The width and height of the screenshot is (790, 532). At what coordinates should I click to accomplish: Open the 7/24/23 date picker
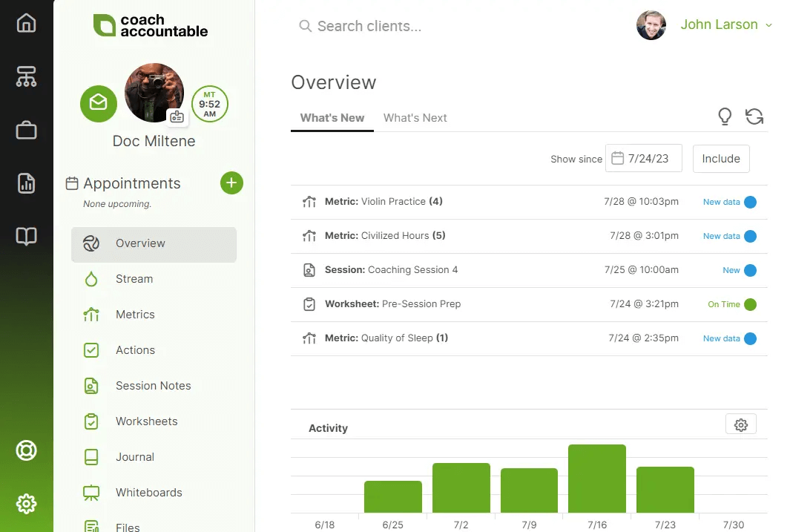point(643,158)
